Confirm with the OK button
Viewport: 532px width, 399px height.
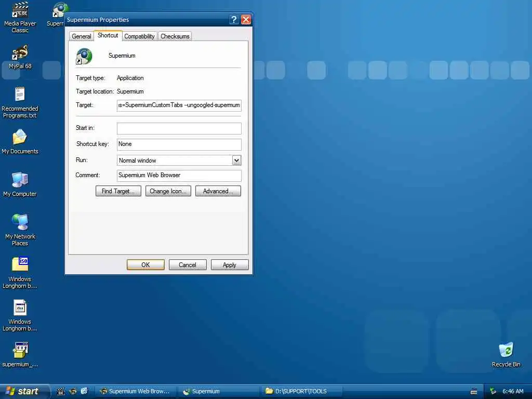tap(145, 264)
